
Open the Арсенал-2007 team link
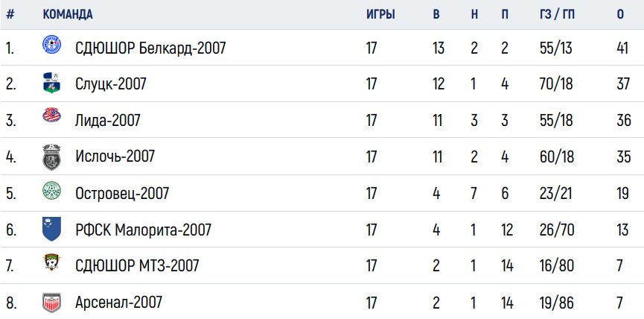click(118, 303)
